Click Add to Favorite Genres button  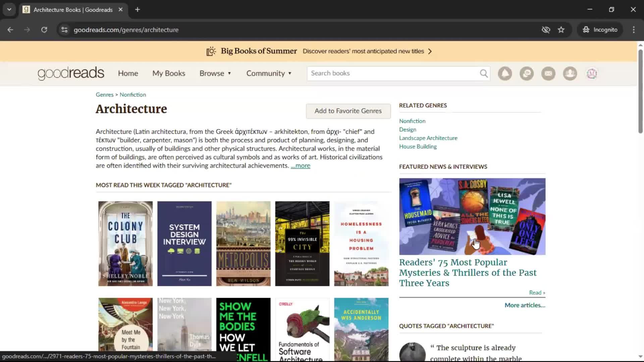[x=348, y=111]
